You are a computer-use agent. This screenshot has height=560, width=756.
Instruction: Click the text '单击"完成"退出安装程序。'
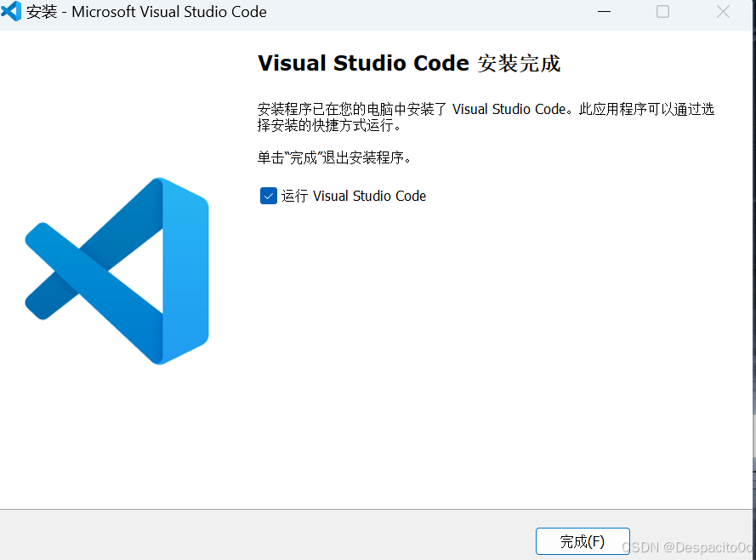pyautogui.click(x=334, y=157)
